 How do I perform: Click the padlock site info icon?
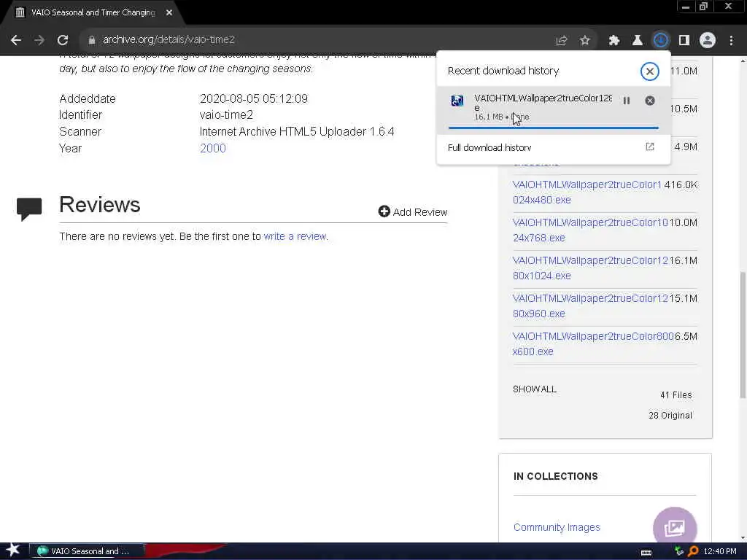[x=92, y=40]
